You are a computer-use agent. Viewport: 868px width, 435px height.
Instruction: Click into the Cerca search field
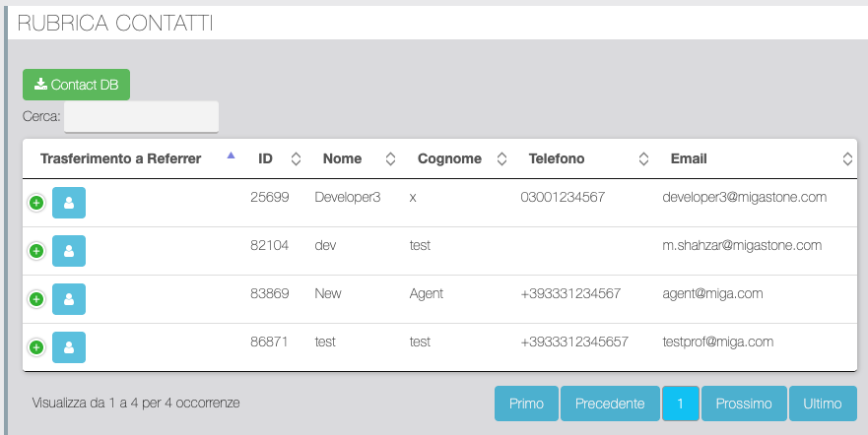tap(141, 116)
